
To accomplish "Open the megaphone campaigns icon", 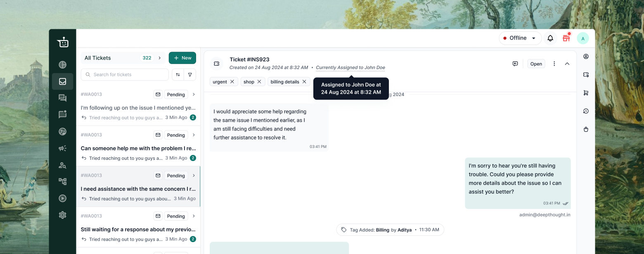I will (x=63, y=148).
